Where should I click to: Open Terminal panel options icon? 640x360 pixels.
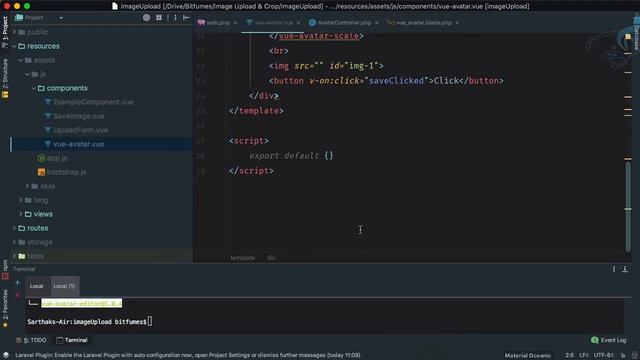613,269
